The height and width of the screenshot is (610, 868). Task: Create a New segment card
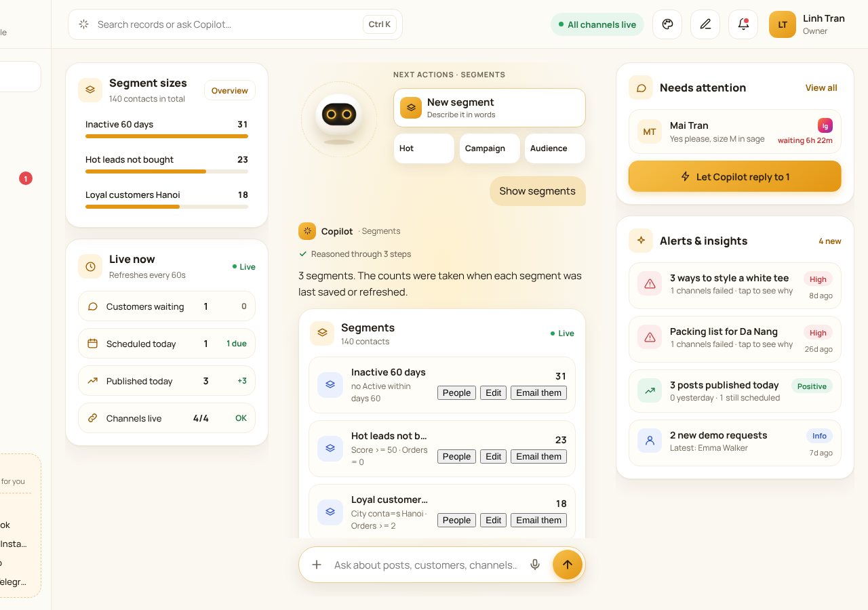click(x=490, y=108)
